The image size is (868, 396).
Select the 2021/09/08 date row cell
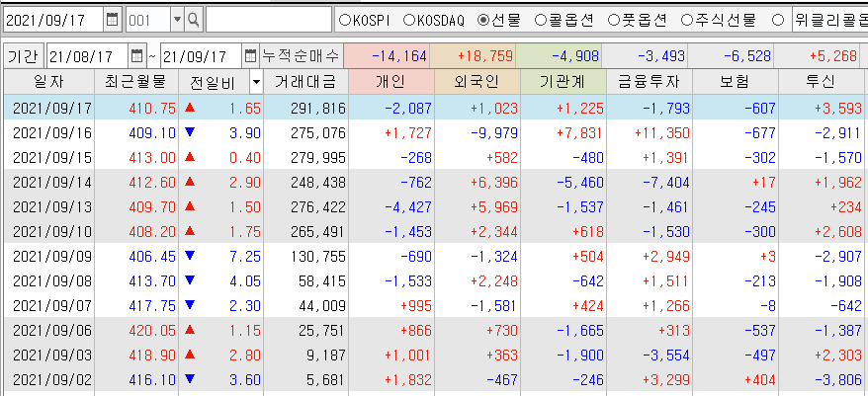(48, 281)
